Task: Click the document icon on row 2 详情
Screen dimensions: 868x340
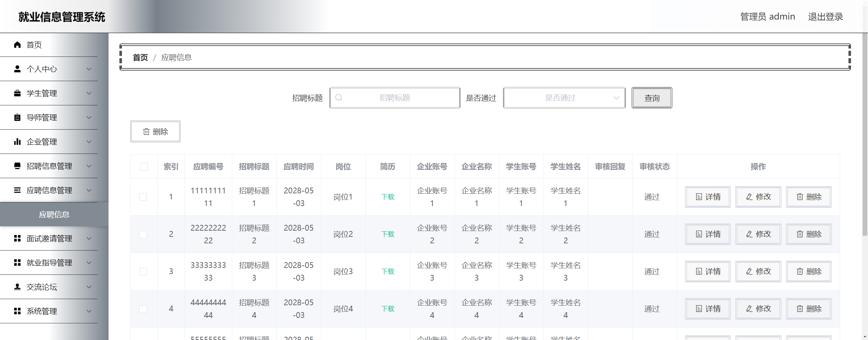Action: (699, 234)
